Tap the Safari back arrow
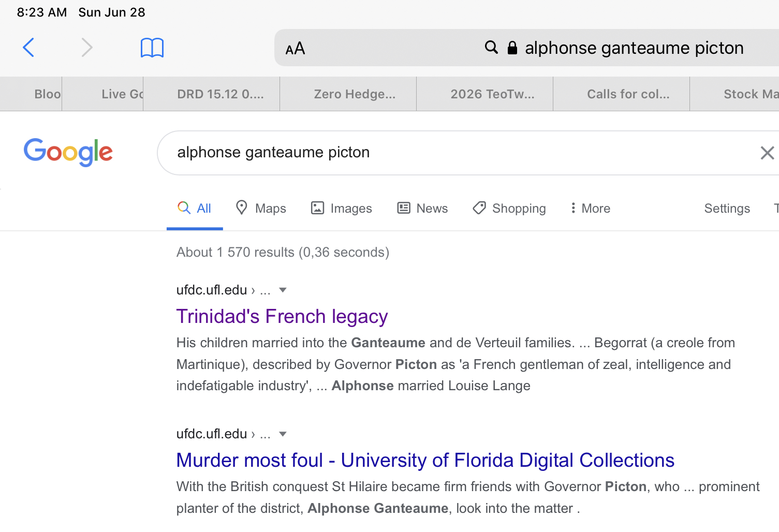Viewport: 779px width, 532px height. point(29,48)
